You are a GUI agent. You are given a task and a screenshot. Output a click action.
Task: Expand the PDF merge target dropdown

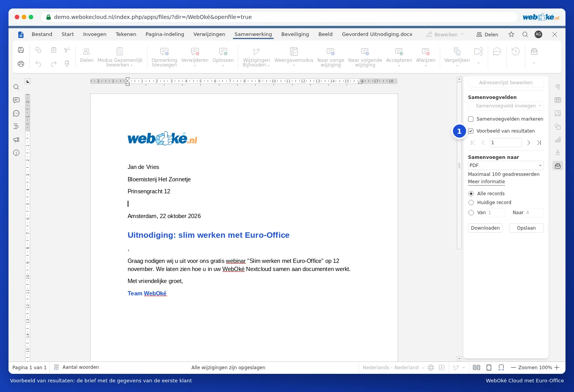pyautogui.click(x=506, y=165)
